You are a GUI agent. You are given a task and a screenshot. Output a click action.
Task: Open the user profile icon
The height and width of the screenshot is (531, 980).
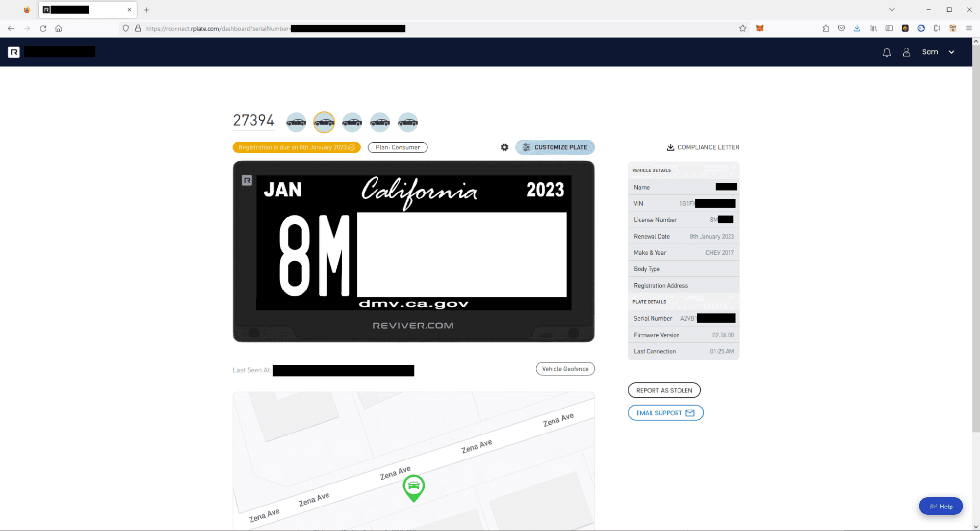click(906, 52)
